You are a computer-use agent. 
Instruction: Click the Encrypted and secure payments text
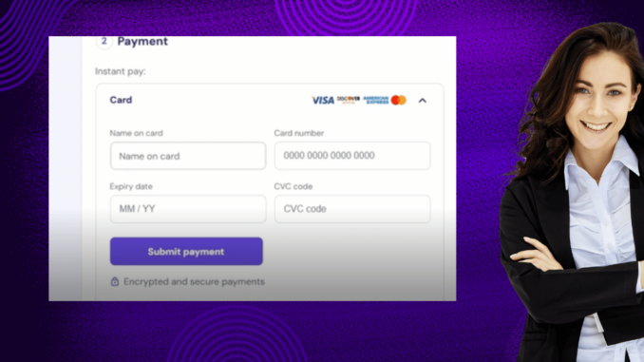click(x=195, y=282)
